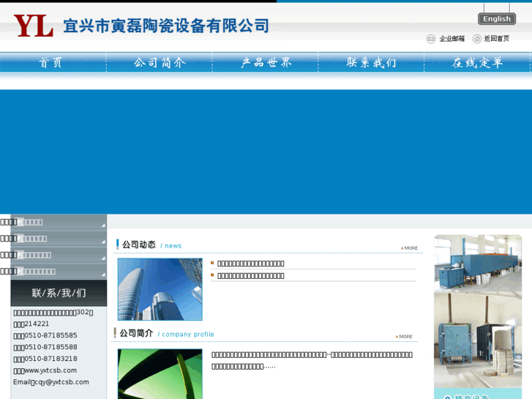Click the address line ending 302
This screenshot has width=532, height=399.
[53, 313]
